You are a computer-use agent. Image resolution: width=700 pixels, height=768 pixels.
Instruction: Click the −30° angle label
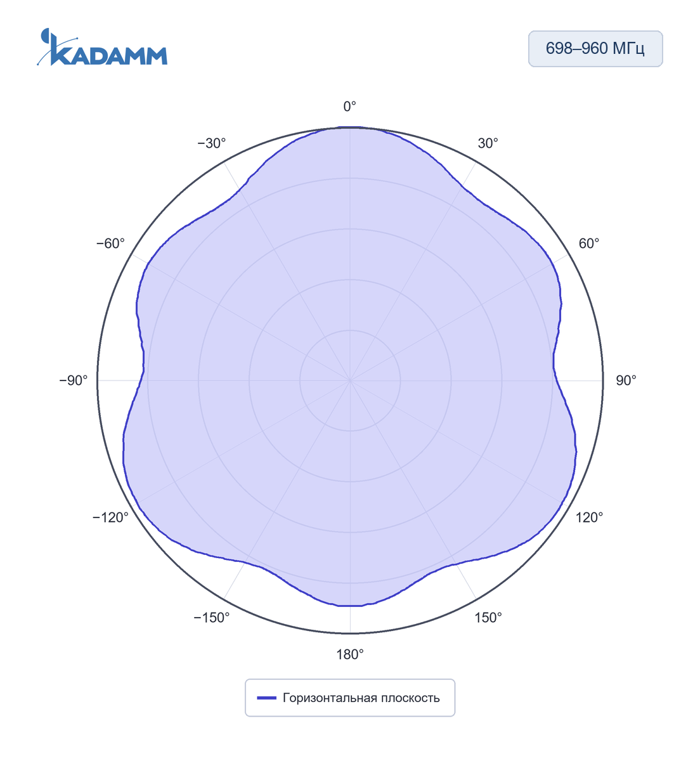[x=212, y=143]
